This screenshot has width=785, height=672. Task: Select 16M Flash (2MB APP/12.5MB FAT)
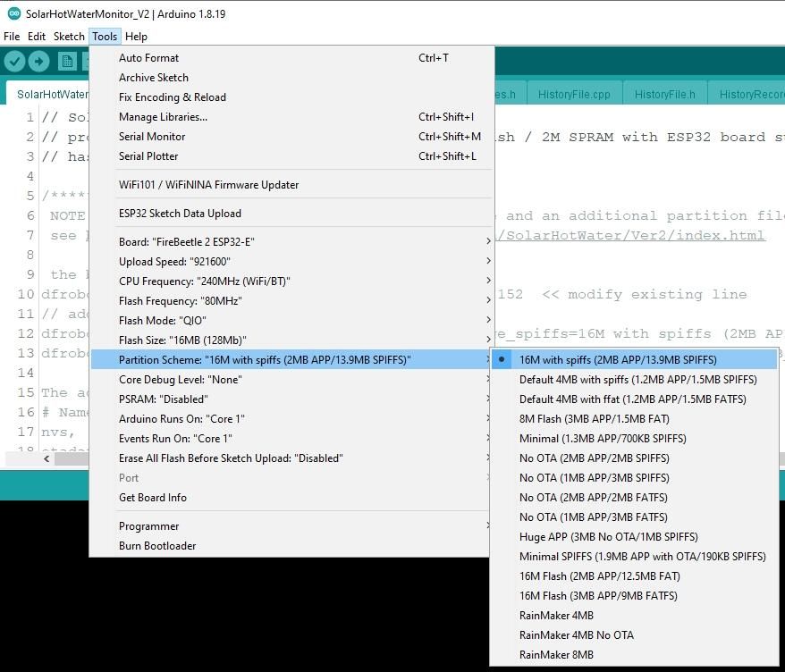coord(634,575)
